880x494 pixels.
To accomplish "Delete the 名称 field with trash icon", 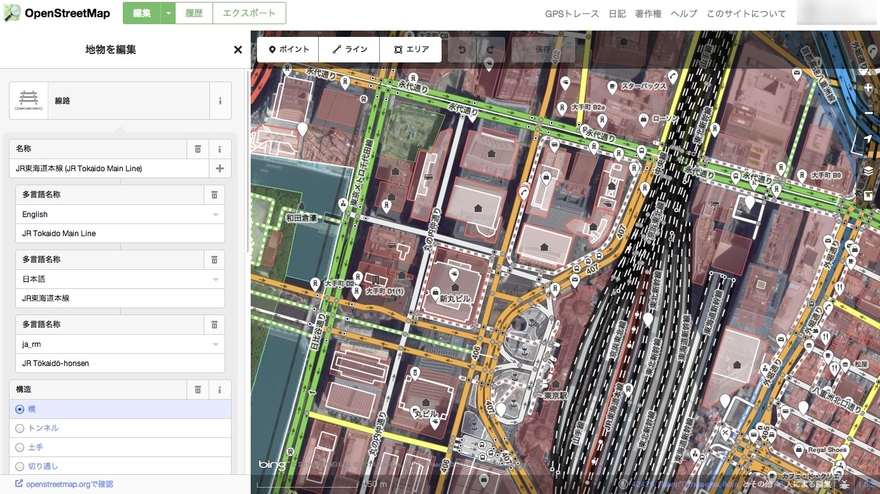I will pyautogui.click(x=198, y=149).
